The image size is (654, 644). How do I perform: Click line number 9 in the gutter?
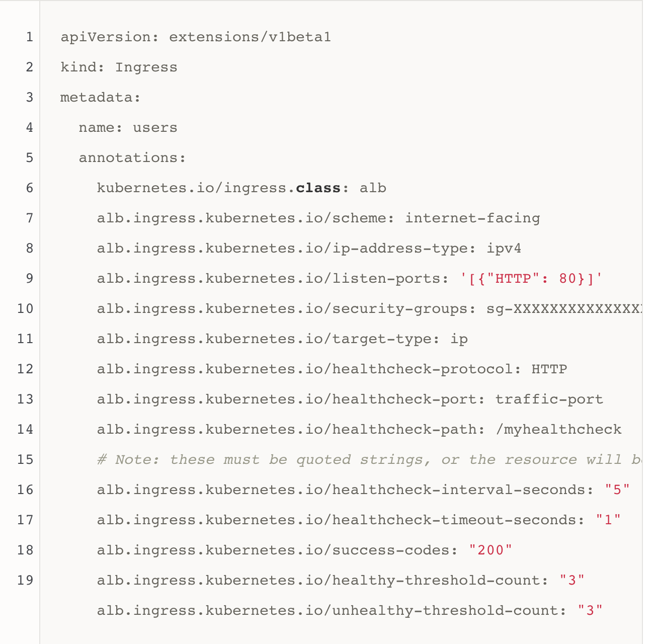(29, 279)
